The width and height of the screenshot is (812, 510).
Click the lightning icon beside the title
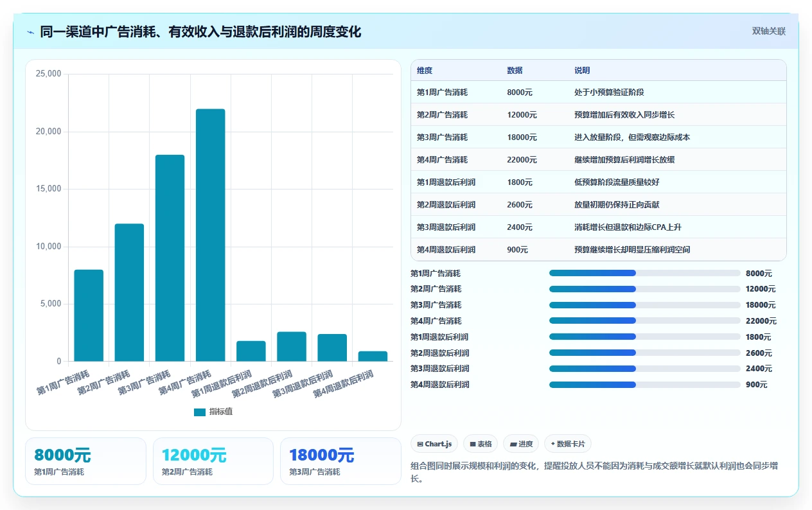click(x=30, y=31)
